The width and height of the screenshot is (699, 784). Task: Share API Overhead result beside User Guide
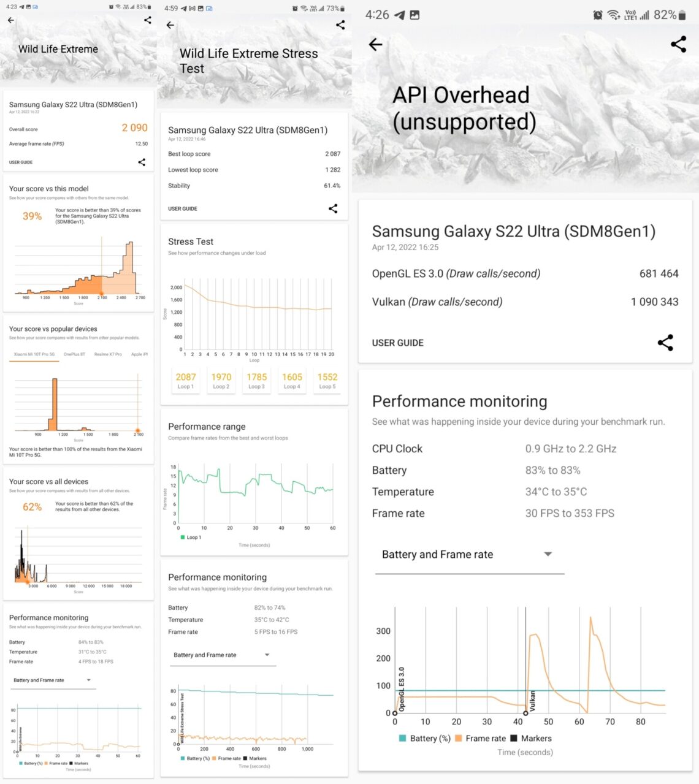click(x=665, y=343)
